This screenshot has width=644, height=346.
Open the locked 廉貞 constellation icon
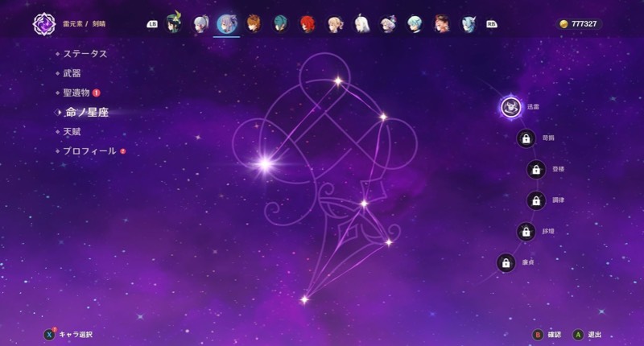[506, 262]
